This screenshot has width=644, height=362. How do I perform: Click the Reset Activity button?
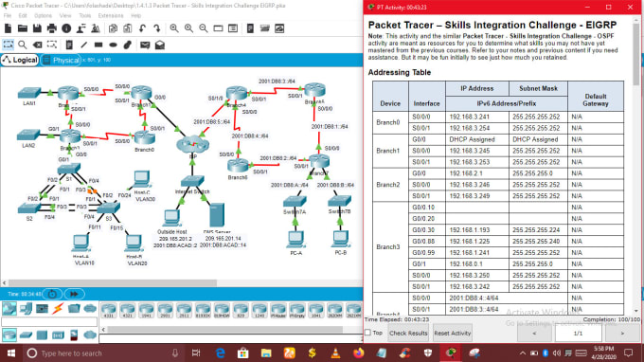[x=452, y=333]
